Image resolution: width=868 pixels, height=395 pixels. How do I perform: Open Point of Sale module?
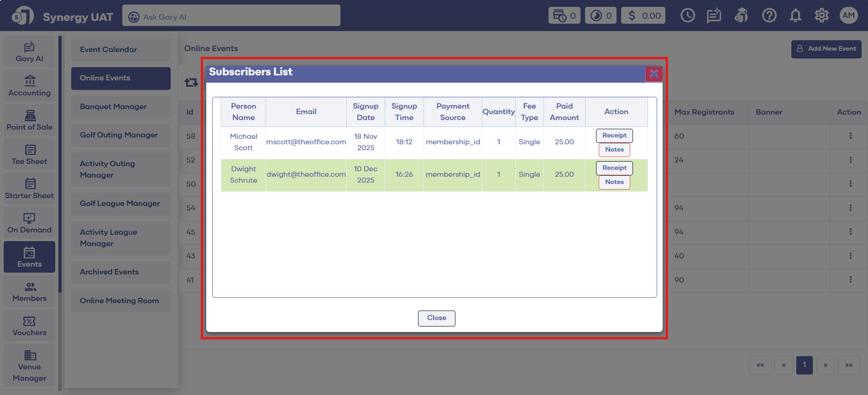coord(30,121)
